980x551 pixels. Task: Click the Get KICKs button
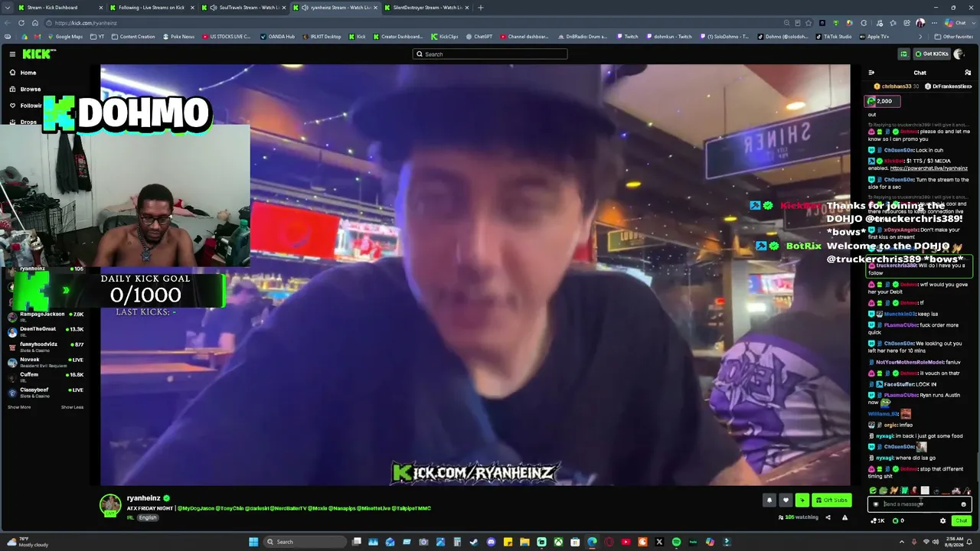[932, 54]
